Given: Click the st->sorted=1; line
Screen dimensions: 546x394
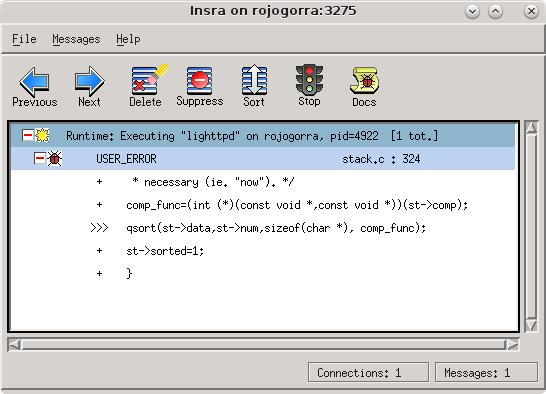Looking at the screenshot, I should coord(165,251).
